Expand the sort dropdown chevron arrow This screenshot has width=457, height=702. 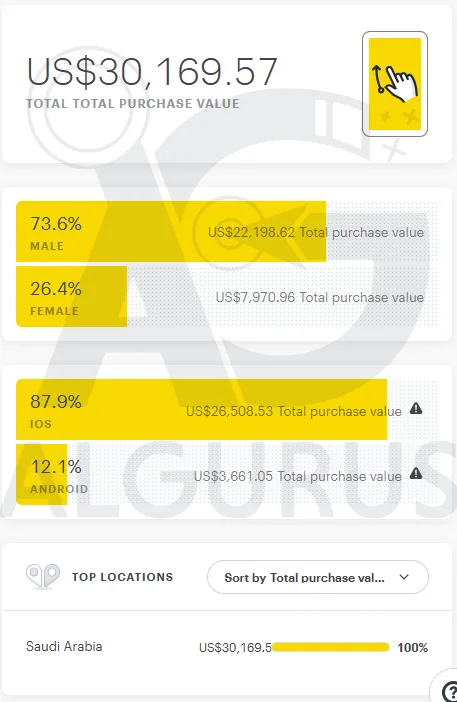pyautogui.click(x=404, y=577)
